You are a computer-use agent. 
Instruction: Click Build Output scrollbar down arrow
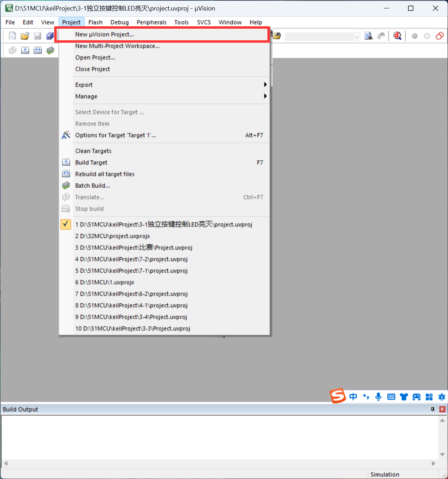[x=442, y=454]
